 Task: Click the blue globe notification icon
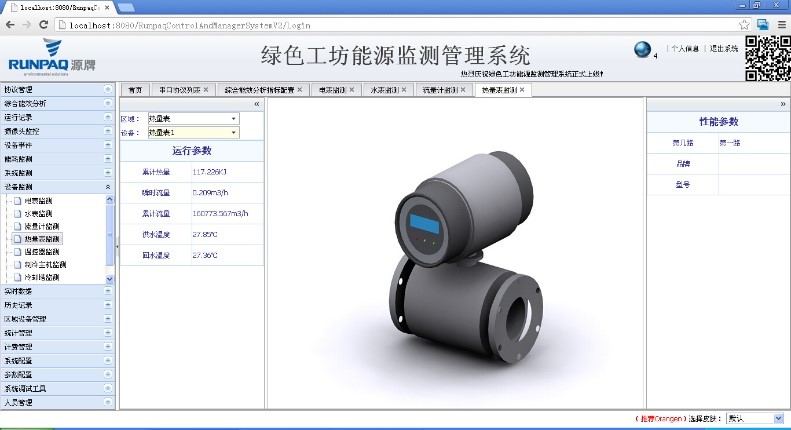point(643,50)
